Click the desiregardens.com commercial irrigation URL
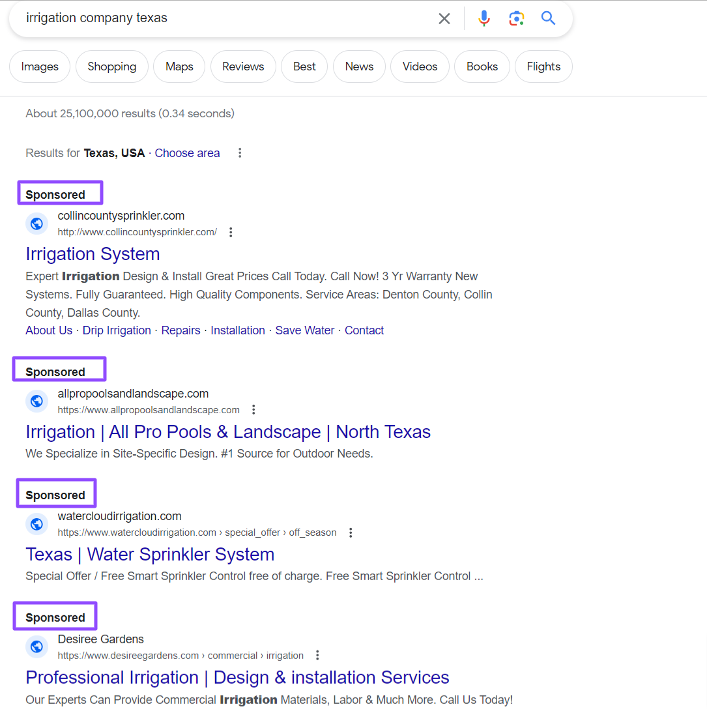 [x=180, y=656]
